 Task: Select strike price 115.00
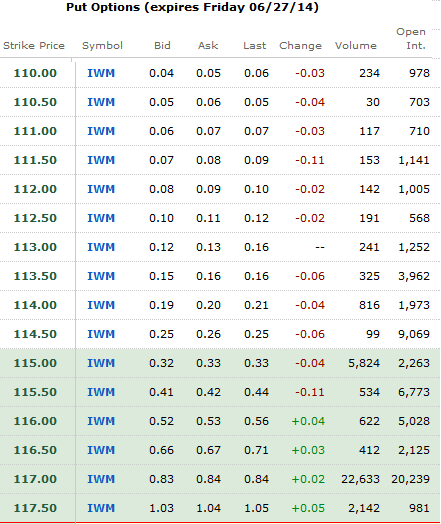[x=35, y=363]
